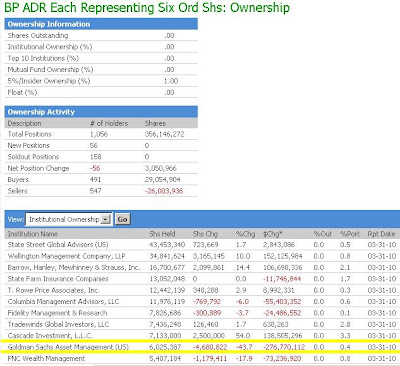
Task: Click the Institution Name column header
Action: (x=33, y=234)
